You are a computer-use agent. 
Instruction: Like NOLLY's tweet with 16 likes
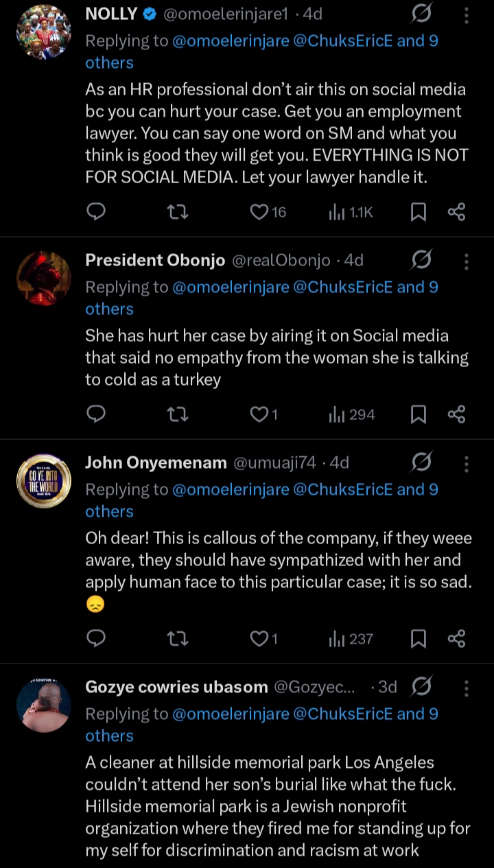tap(259, 213)
